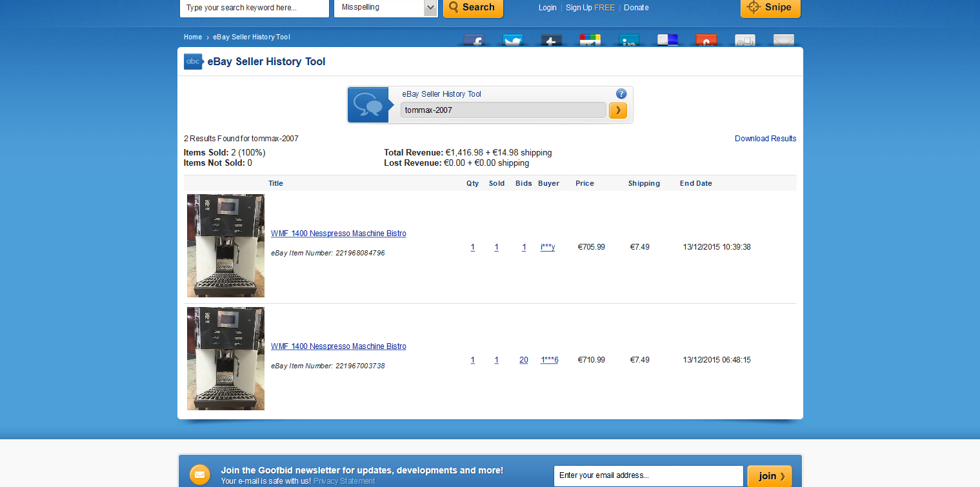Click the Facebook share icon

[x=474, y=41]
